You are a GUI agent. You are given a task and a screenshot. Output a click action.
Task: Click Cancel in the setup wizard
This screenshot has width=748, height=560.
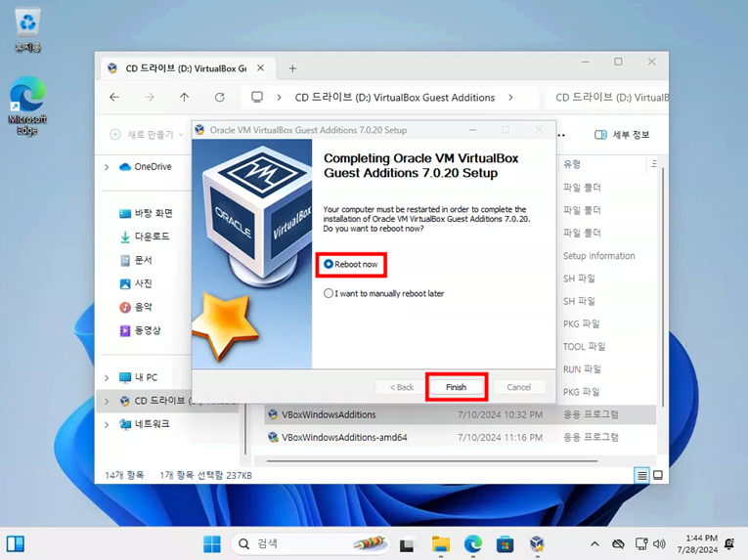click(x=518, y=387)
